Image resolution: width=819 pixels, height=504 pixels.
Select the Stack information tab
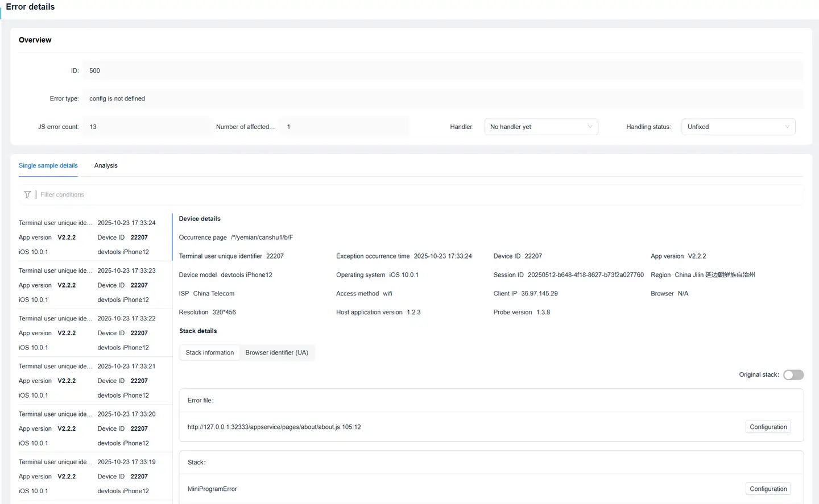pyautogui.click(x=209, y=353)
